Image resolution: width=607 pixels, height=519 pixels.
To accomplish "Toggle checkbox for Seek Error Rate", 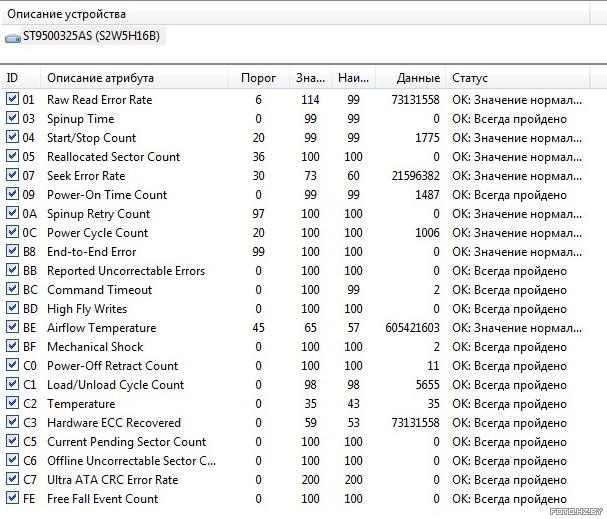I will 12,176.
